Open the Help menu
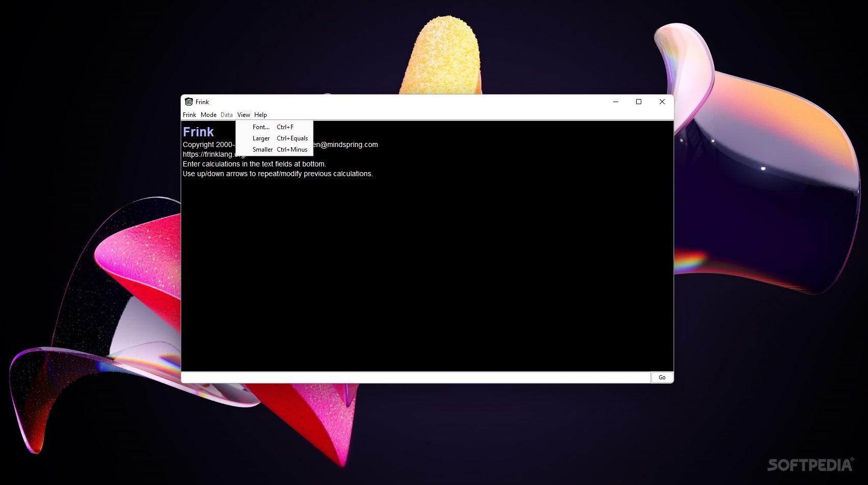The image size is (868, 485). pyautogui.click(x=260, y=115)
